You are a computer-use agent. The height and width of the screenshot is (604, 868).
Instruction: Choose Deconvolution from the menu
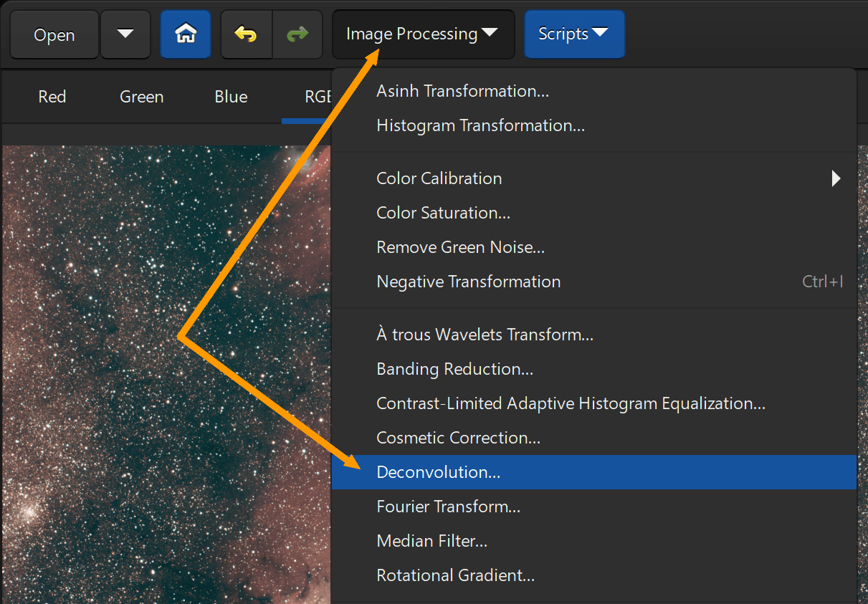[x=439, y=472]
